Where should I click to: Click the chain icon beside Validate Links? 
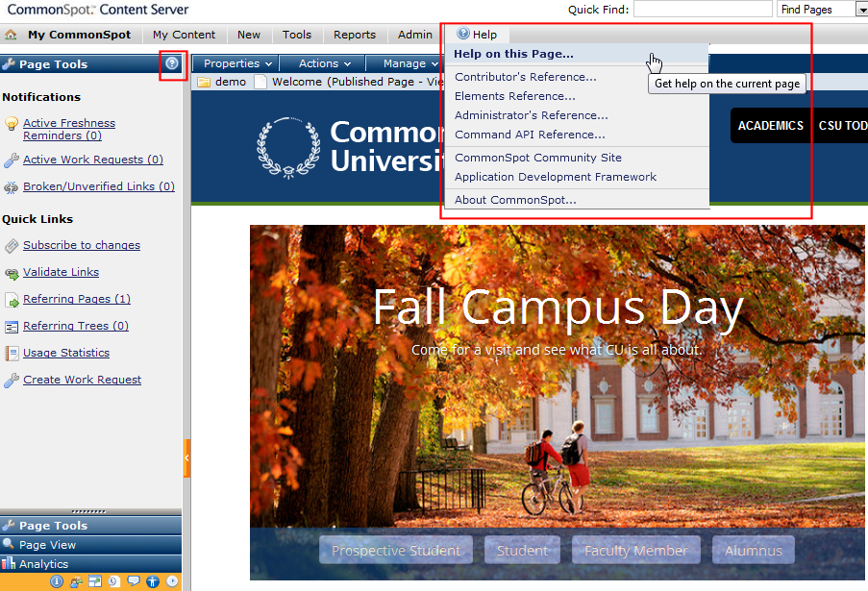(x=12, y=273)
